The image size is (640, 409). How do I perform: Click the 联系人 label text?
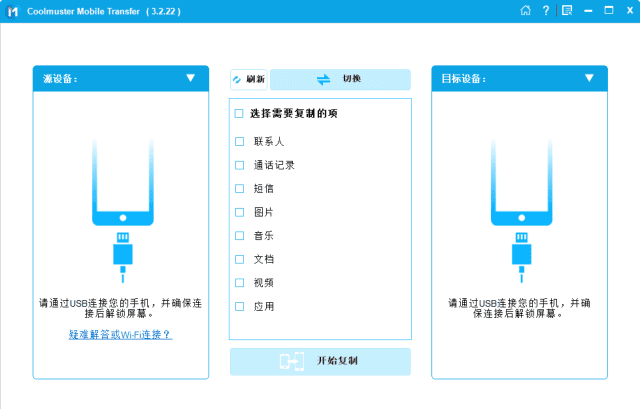pyautogui.click(x=269, y=142)
